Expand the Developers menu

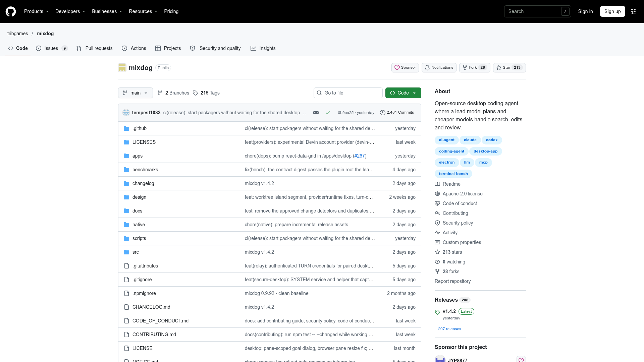tap(70, 11)
